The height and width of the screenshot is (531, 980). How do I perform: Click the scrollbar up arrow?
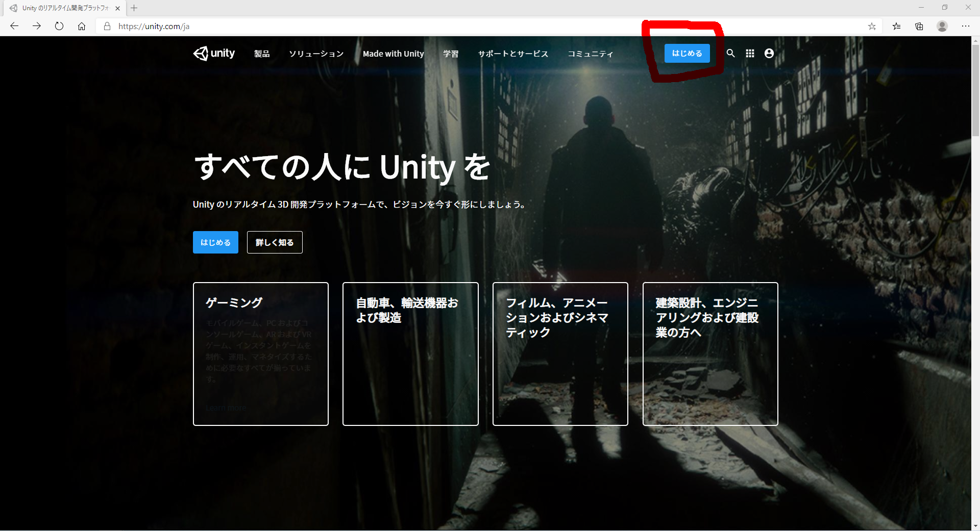pos(975,41)
